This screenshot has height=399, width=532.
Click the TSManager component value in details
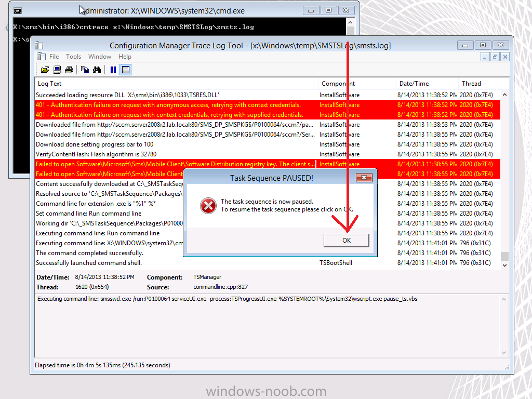[207, 277]
